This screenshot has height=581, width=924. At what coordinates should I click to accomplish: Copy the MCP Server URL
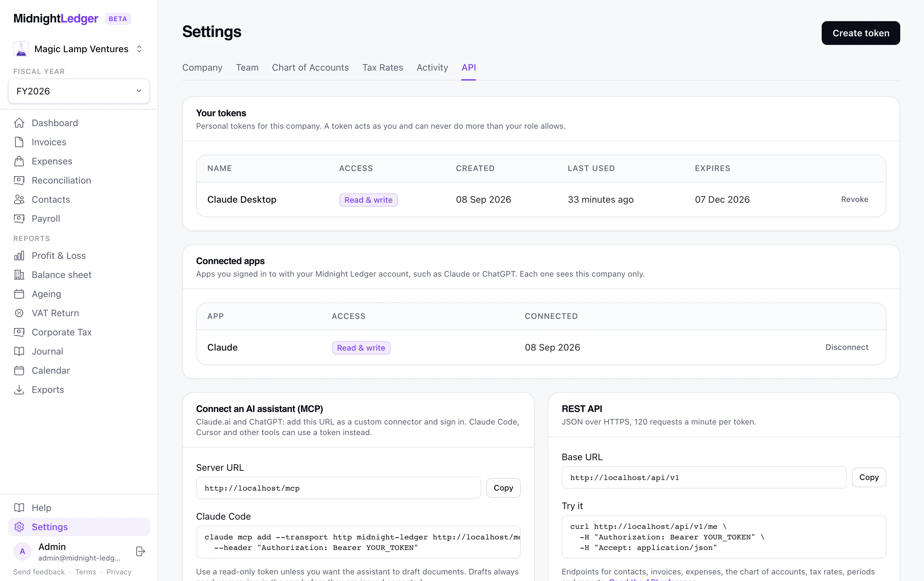[504, 488]
